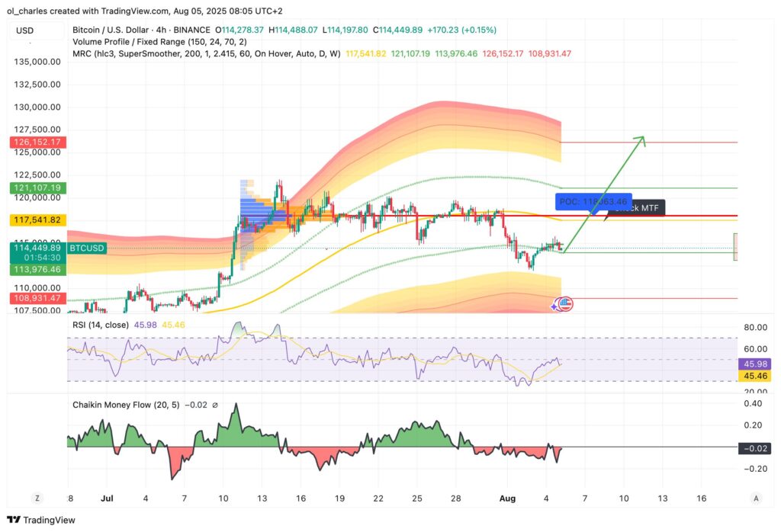The width and height of the screenshot is (781, 532).
Task: Click the green 121,107.19 price label
Action: click(x=37, y=187)
